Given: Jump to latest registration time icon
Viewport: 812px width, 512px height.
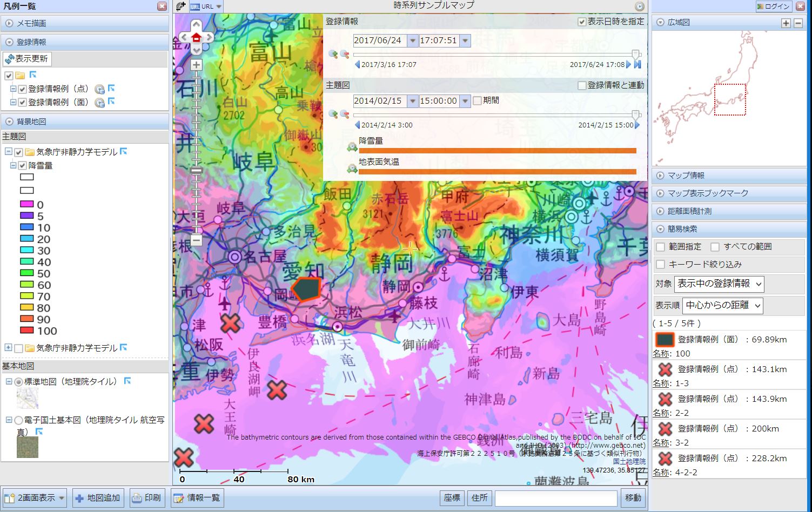Looking at the screenshot, I should (638, 64).
